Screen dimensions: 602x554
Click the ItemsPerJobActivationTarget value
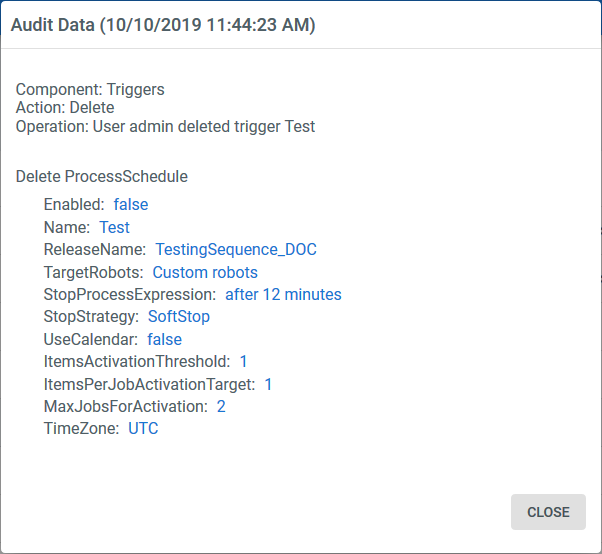pyautogui.click(x=269, y=384)
